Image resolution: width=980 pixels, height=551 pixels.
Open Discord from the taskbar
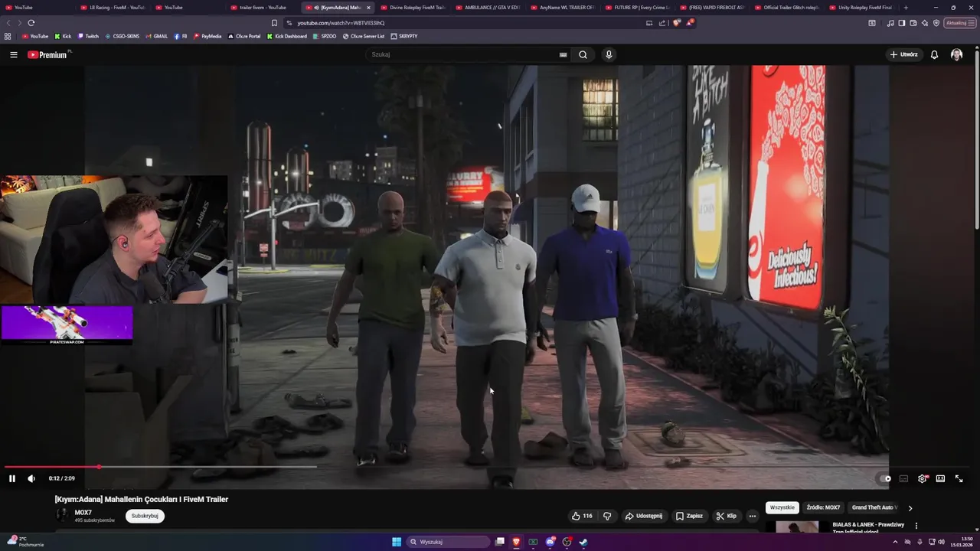[x=550, y=542]
